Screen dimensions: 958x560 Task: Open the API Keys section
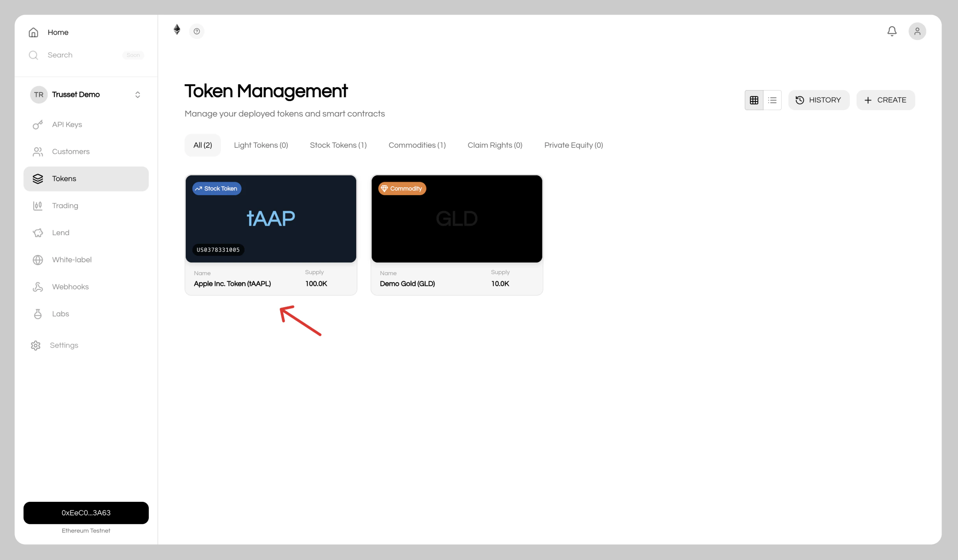(x=67, y=124)
